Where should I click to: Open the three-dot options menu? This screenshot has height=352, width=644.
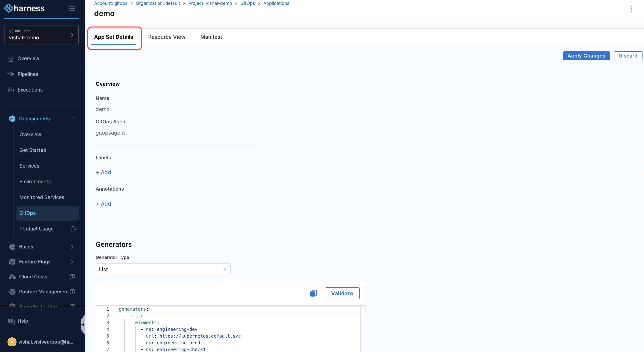click(631, 9)
